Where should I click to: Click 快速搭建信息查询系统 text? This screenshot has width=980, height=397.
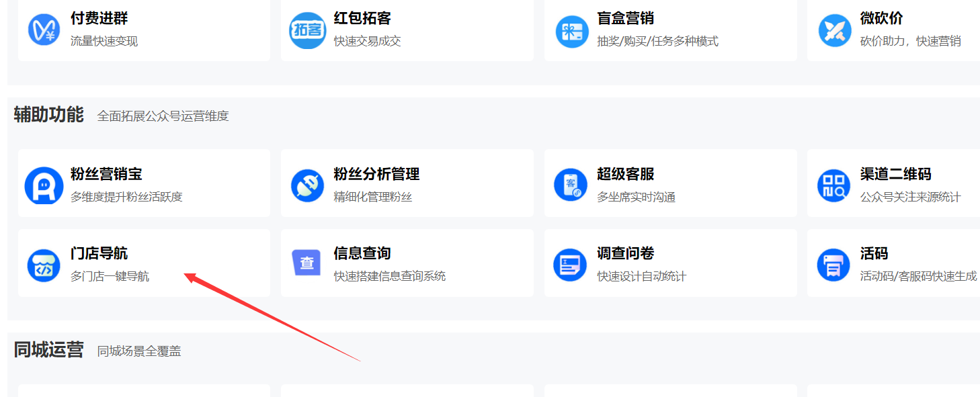[390, 276]
